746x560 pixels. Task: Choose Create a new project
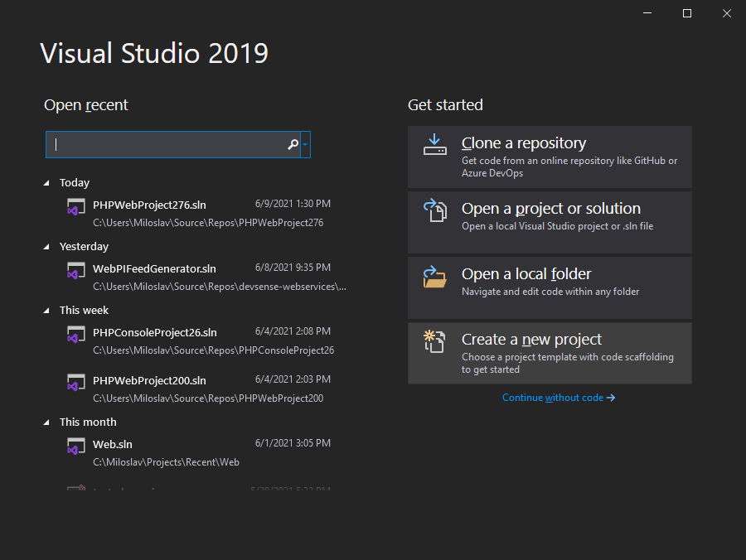point(550,353)
